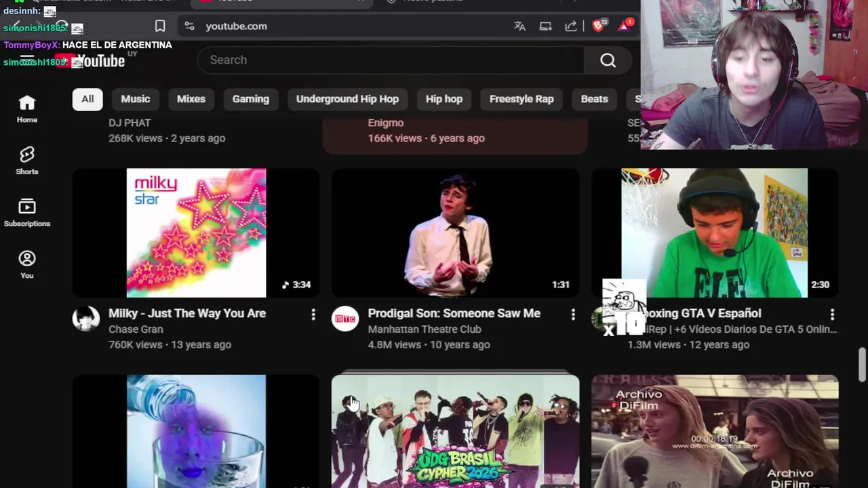Click the YouTube search input field
The image size is (868, 488).
391,60
